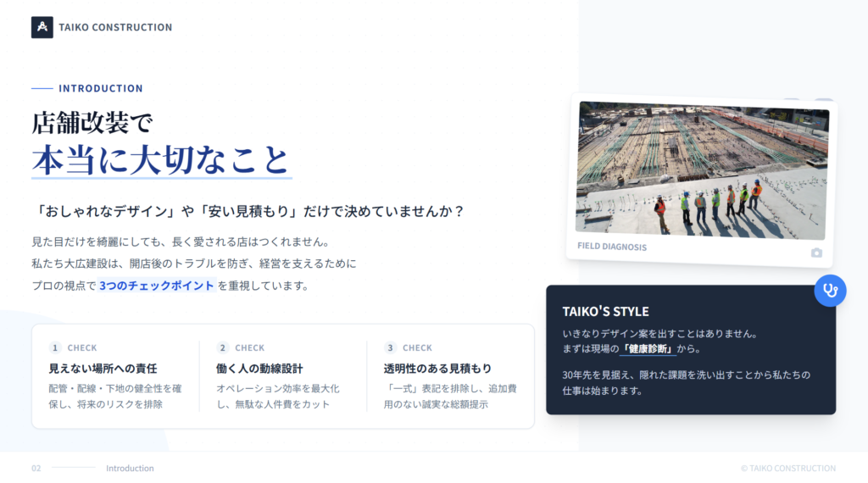Screen dimensions: 868x483
Task: Click the number 1 check badge
Action: [x=55, y=347]
